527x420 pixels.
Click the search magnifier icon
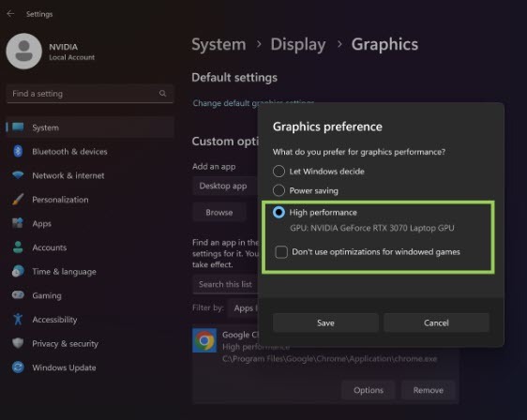[162, 94]
